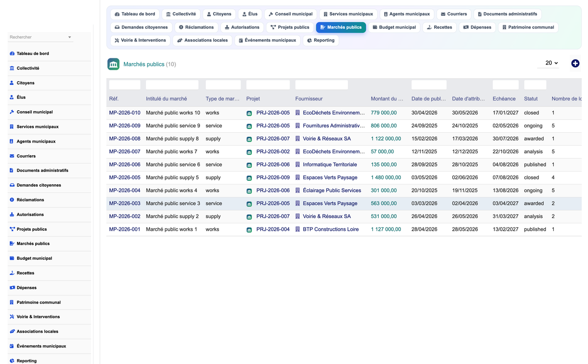Screen dimensions: 588x364
Task: Click Collectivité bank icon in sidebar
Action: click(12, 68)
